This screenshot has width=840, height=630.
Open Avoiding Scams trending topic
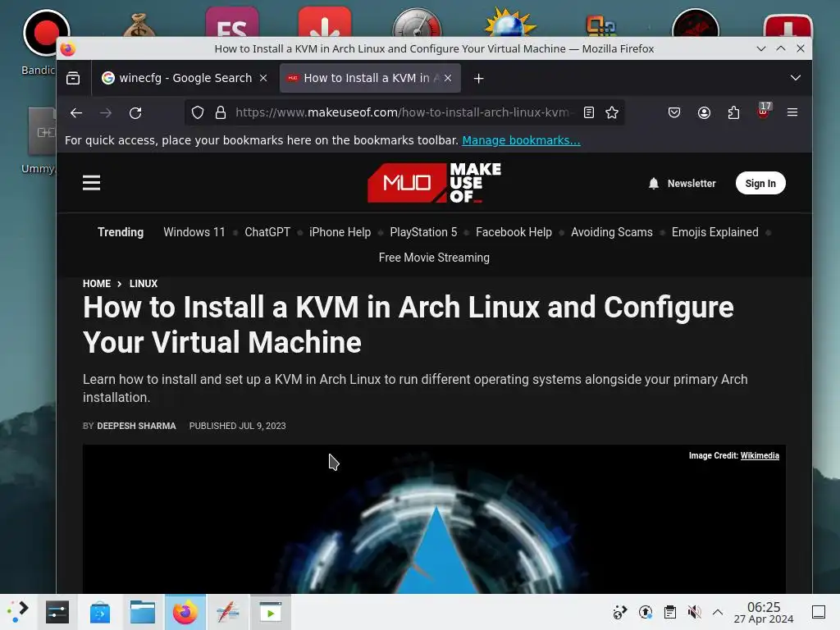[x=612, y=232]
